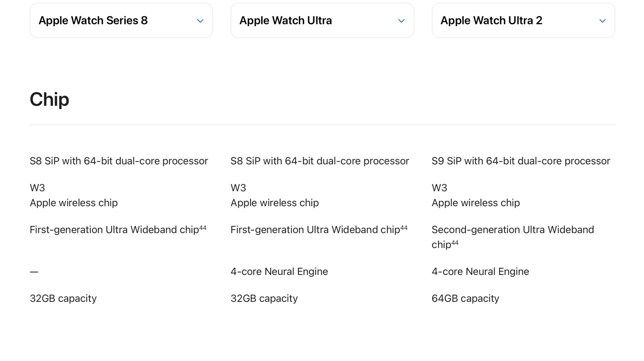This screenshot has height=361, width=644.
Task: Click the chevron arrow next to Apple Watch Ultra
Action: pyautogui.click(x=401, y=21)
